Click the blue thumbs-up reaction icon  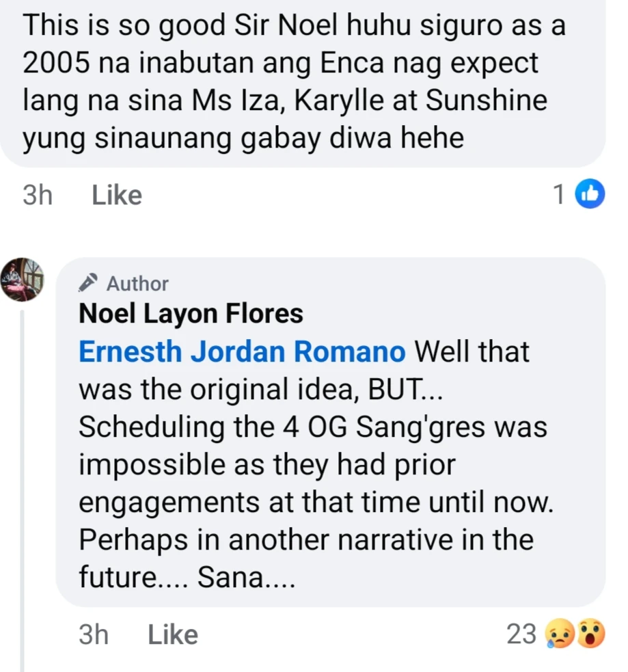590,195
